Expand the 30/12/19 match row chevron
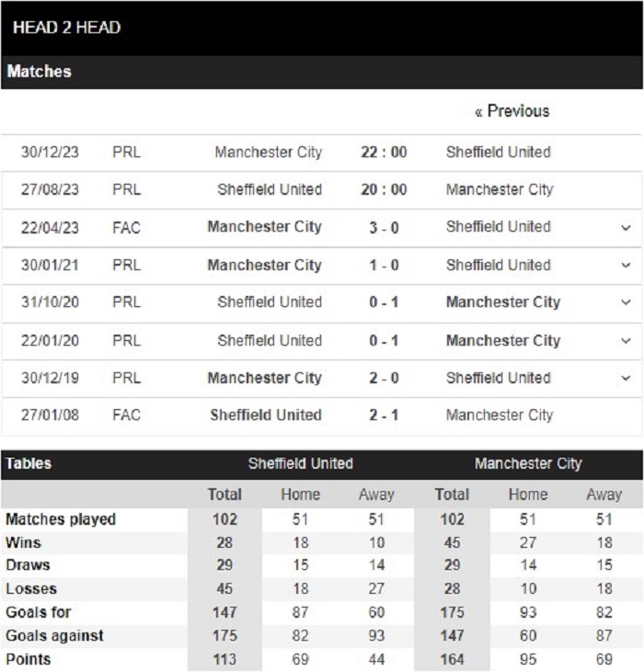644x672 pixels. tap(626, 379)
